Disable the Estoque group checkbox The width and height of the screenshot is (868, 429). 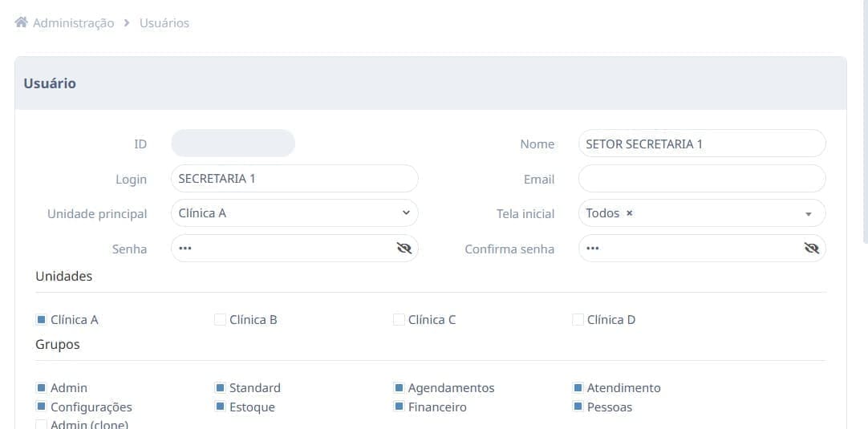pyautogui.click(x=220, y=407)
